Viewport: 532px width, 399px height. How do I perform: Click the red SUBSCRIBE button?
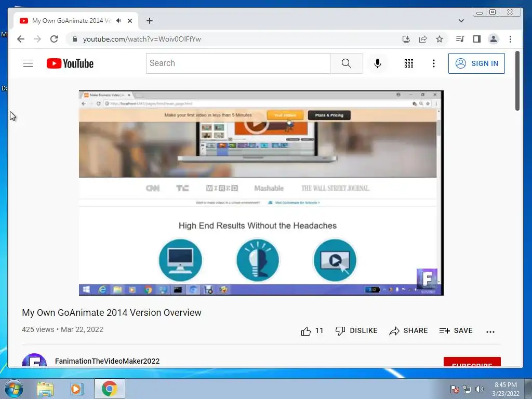tap(472, 362)
